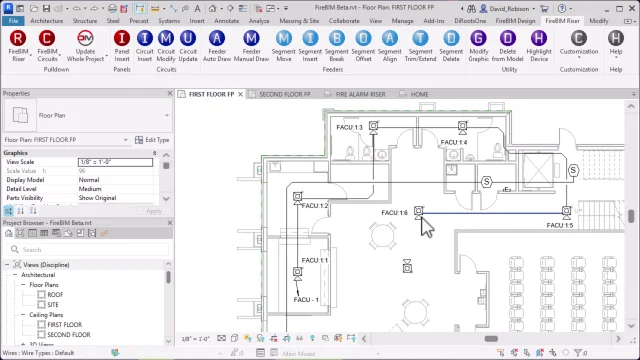Select the Segment Delete tool
The width and height of the screenshot is (640, 360).
click(451, 46)
